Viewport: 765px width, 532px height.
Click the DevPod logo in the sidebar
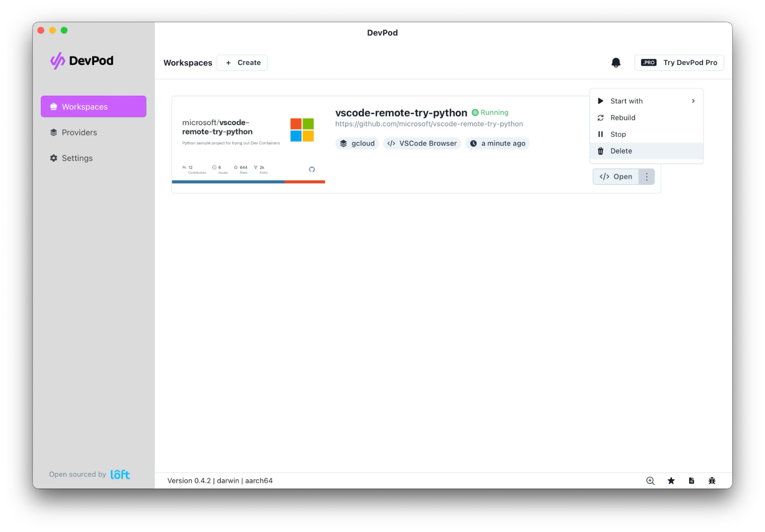(x=82, y=60)
